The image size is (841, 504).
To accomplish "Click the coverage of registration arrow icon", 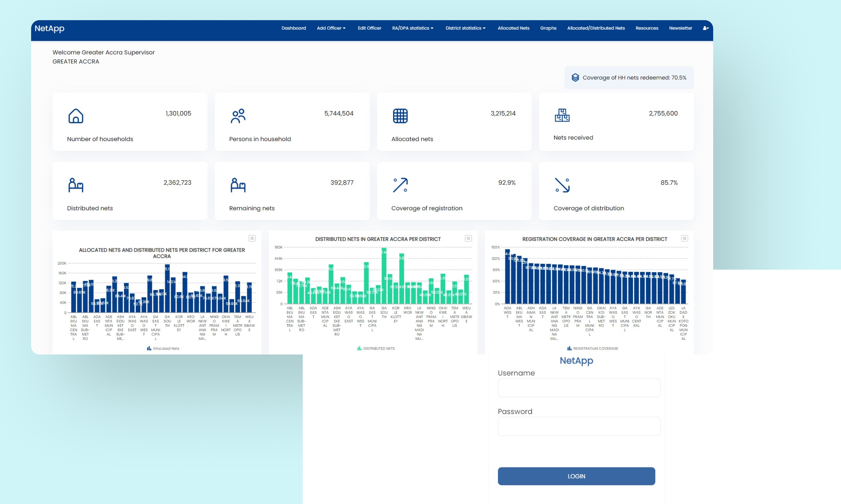I will pos(400,185).
